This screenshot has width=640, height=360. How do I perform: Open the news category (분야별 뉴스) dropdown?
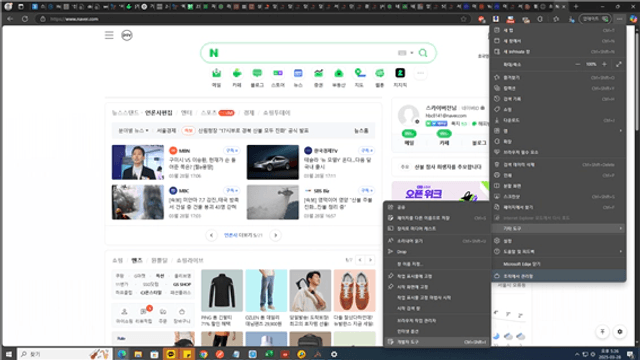point(133,131)
